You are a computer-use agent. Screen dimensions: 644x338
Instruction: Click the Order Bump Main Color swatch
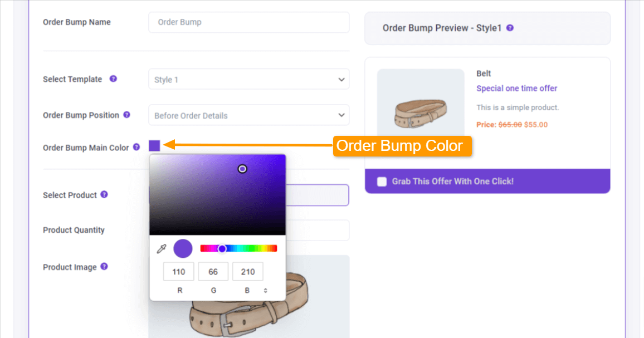pyautogui.click(x=154, y=146)
